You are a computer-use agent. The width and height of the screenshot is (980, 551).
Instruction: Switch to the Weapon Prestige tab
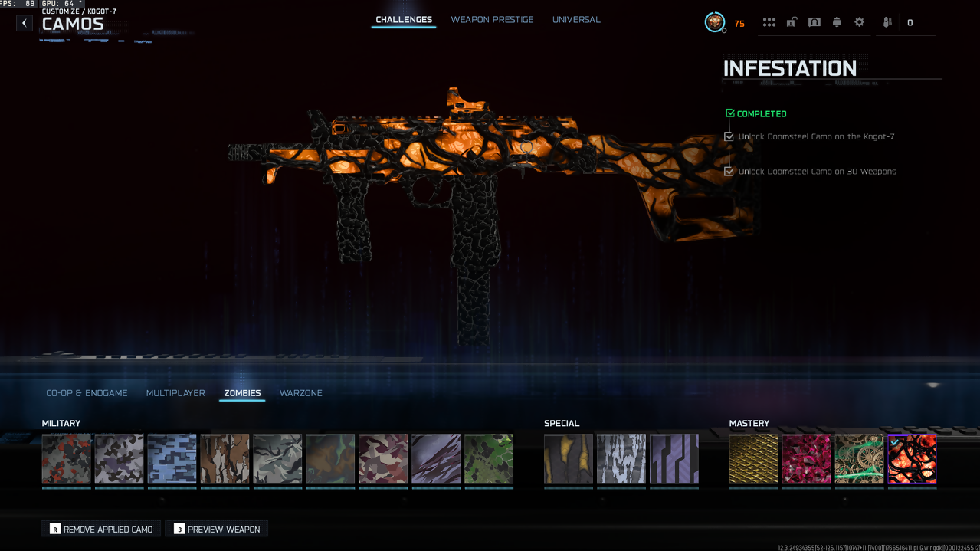tap(492, 20)
